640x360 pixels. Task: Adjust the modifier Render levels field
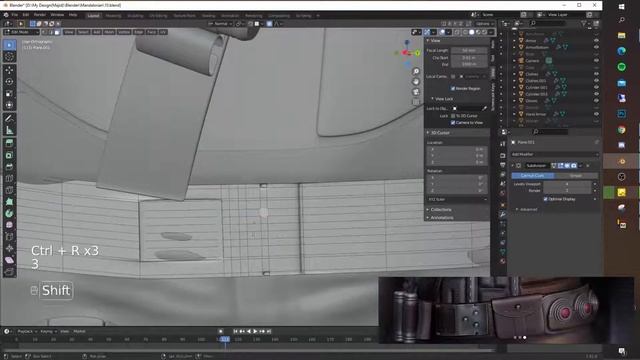(567, 190)
